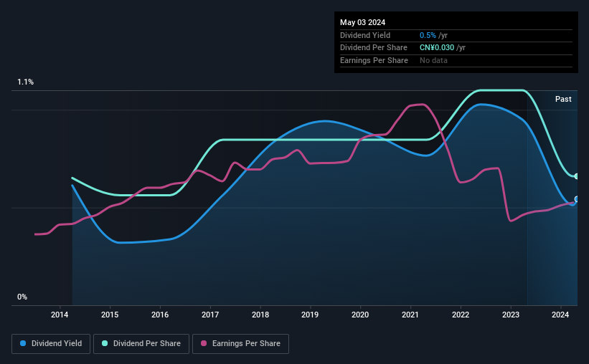The height and width of the screenshot is (364, 589).
Task: Click the 2024 x-axis label
Action: coord(560,315)
